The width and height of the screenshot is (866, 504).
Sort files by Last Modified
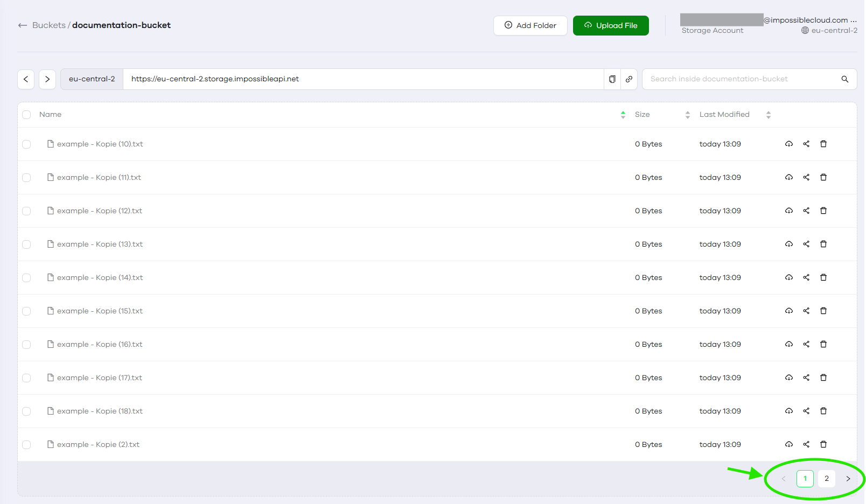[769, 115]
